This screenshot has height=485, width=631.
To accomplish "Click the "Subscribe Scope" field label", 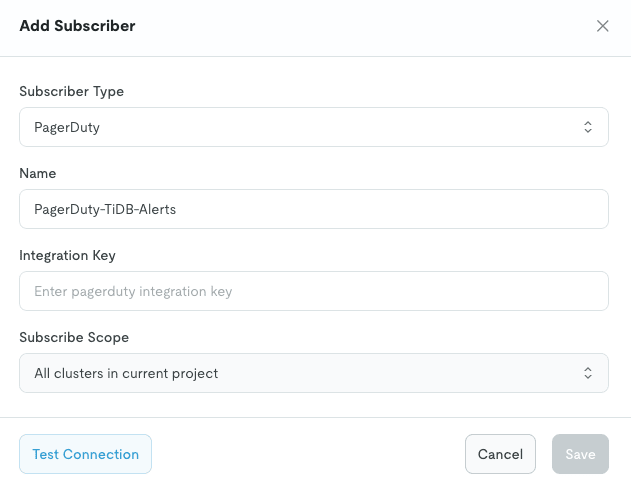I will (74, 337).
